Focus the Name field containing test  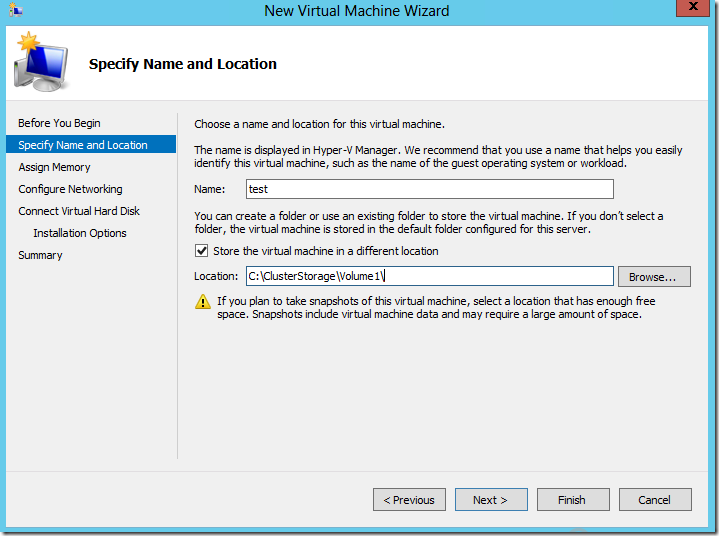pos(430,189)
